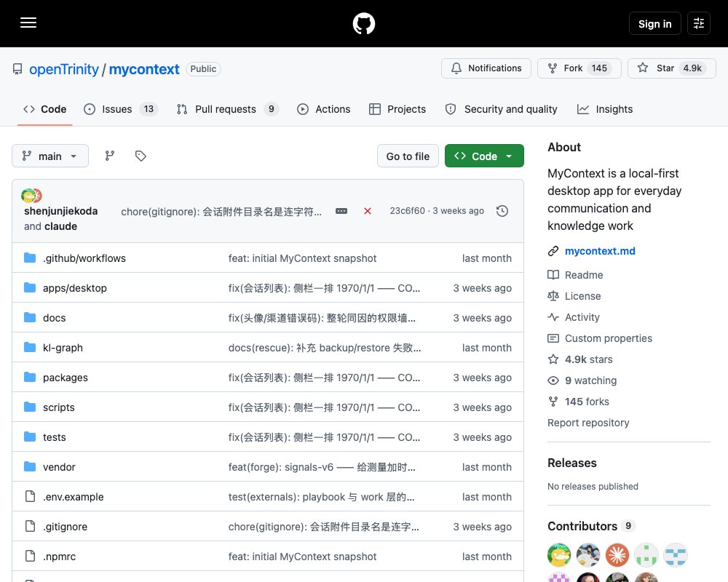View the 145 forks link
728x582 pixels.
tap(587, 402)
